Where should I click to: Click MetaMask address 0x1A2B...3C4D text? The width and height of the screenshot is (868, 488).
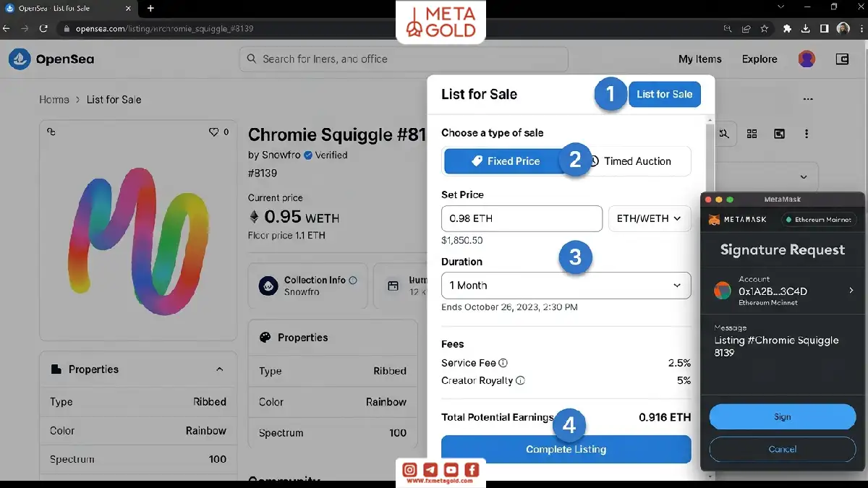coord(773,291)
